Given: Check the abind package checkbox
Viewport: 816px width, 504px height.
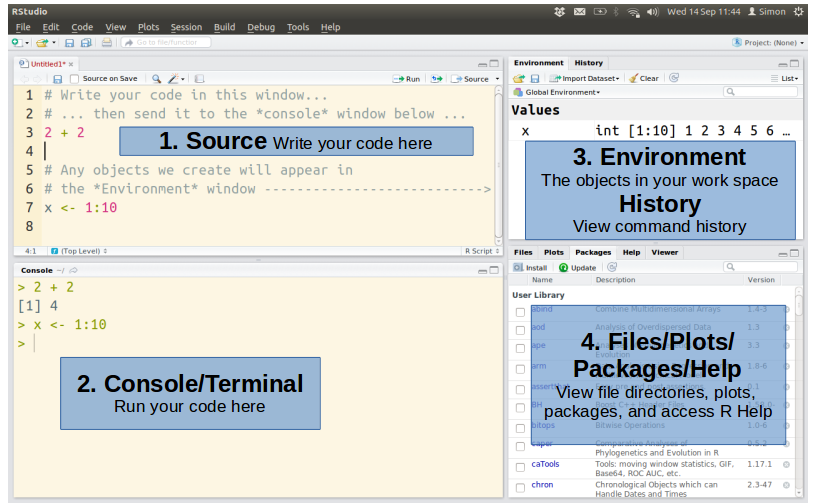Looking at the screenshot, I should [520, 312].
